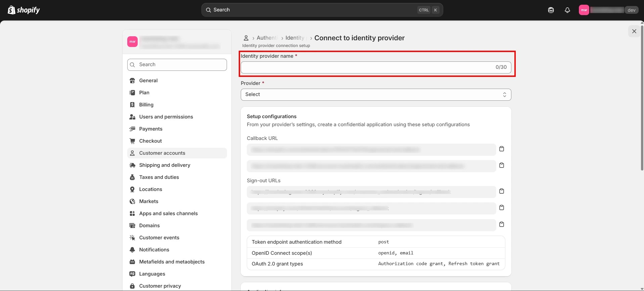Image resolution: width=644 pixels, height=291 pixels.
Task: Open Payments settings in the sidebar
Action: coord(151,129)
